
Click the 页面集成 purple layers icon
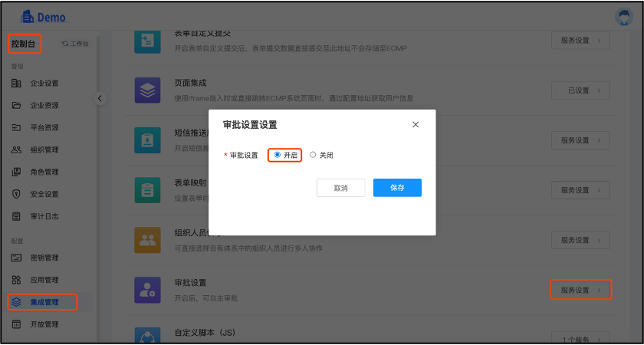coord(147,90)
